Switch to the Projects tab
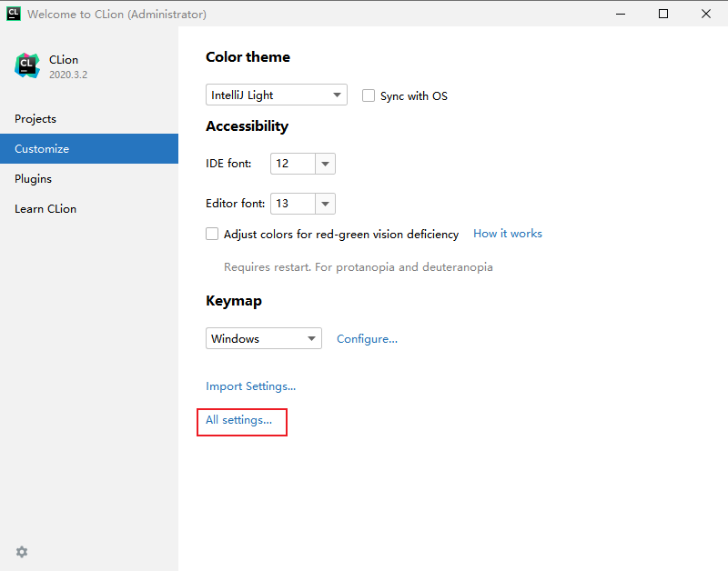 point(35,119)
